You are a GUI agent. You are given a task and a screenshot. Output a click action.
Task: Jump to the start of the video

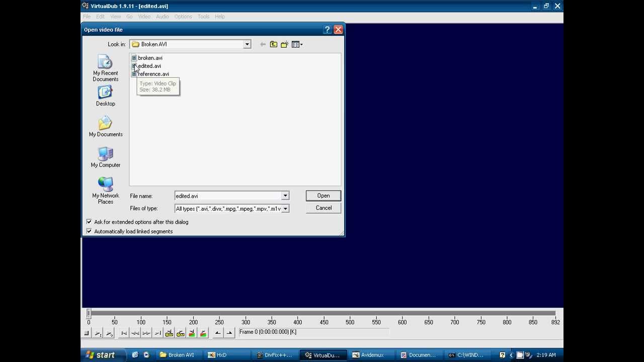(124, 333)
